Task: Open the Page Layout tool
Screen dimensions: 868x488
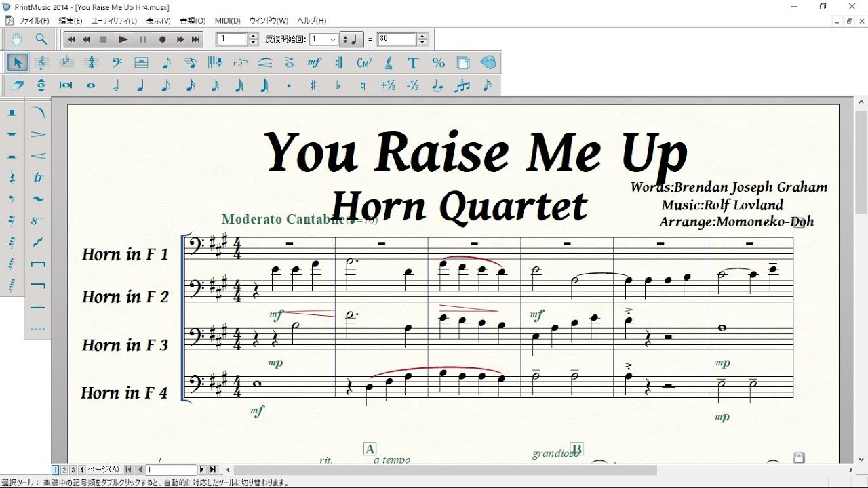Action: (x=463, y=63)
